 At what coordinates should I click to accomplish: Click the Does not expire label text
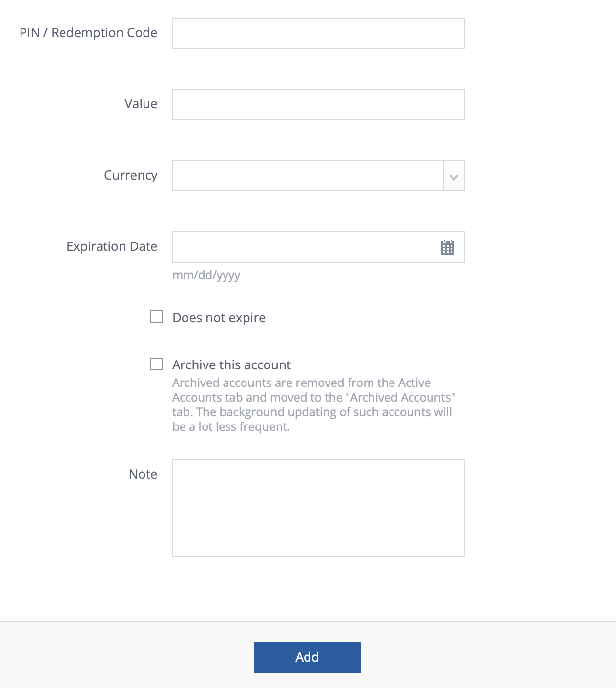[219, 317]
